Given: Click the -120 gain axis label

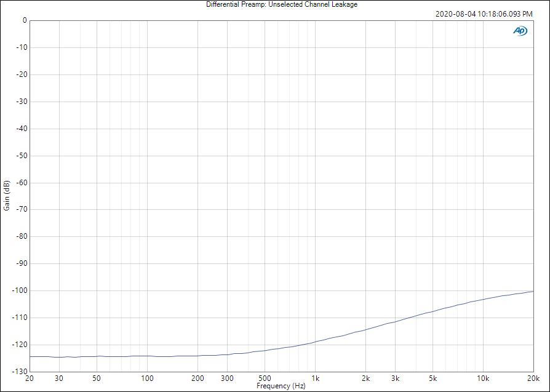Looking at the screenshot, I should [20, 344].
